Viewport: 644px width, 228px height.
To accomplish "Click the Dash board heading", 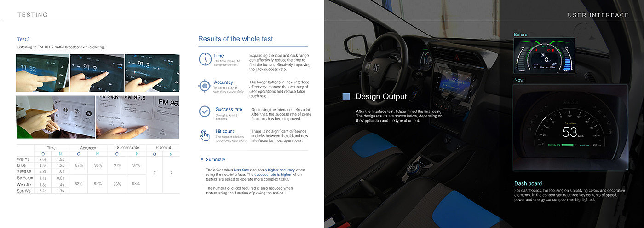I will (x=528, y=183).
